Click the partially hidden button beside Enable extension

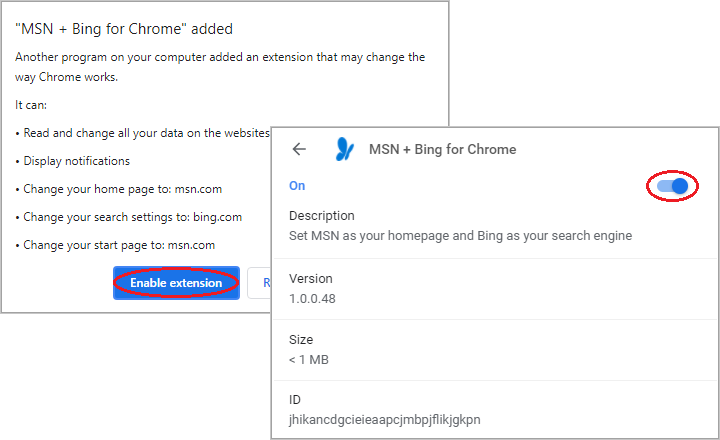[260, 283]
